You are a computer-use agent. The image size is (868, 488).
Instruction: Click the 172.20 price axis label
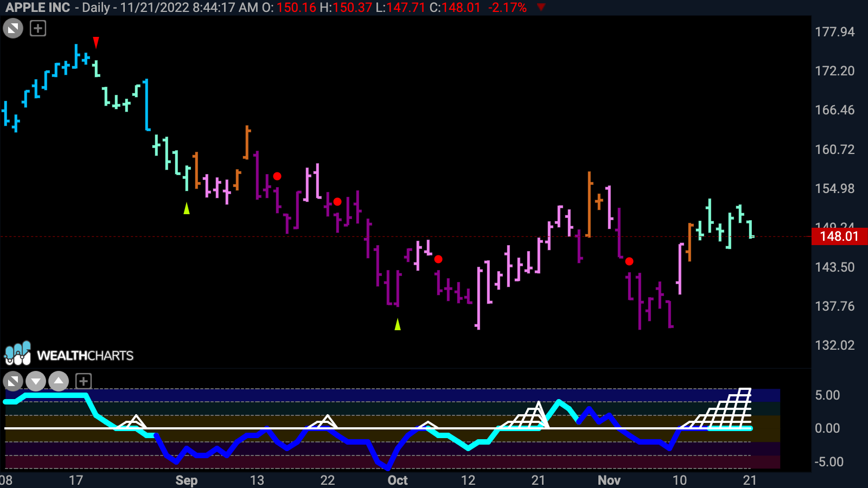pyautogui.click(x=835, y=71)
